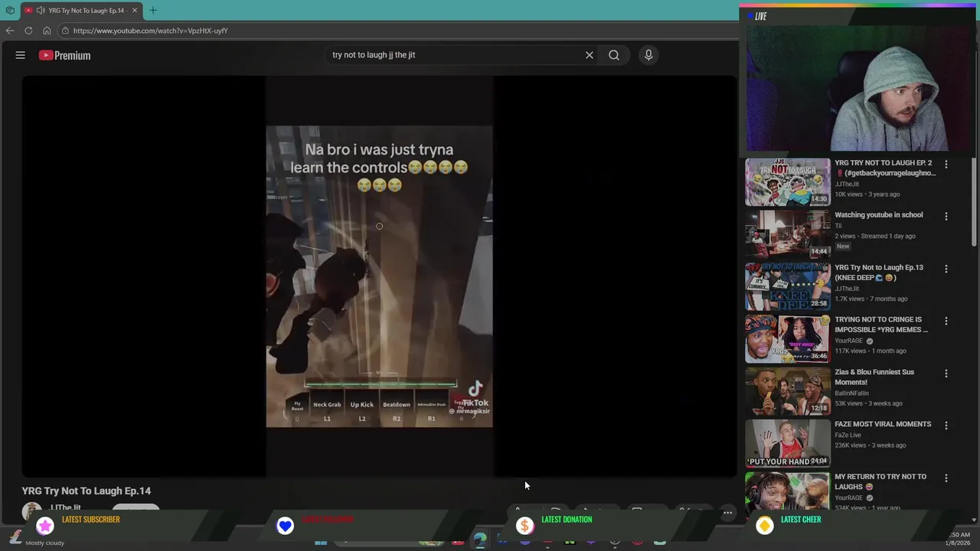Image resolution: width=980 pixels, height=551 pixels.
Task: Open JJTheJit channel under EP. 2 video
Action: [847, 184]
